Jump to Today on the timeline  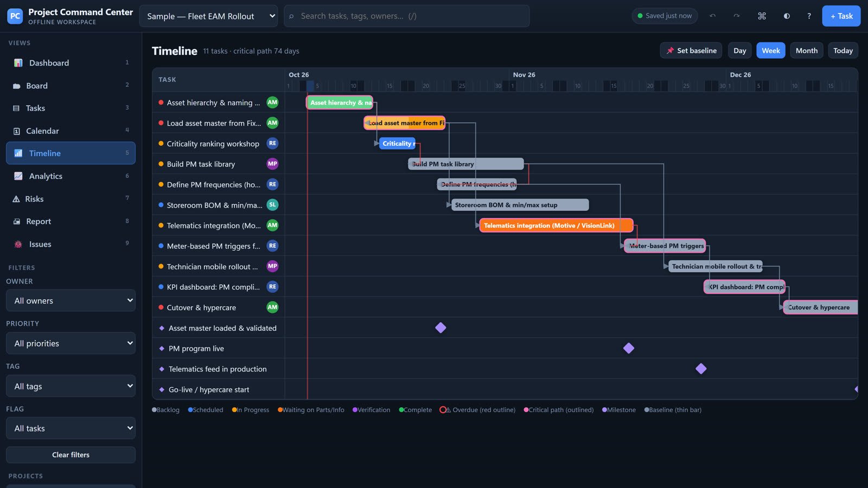(x=843, y=50)
